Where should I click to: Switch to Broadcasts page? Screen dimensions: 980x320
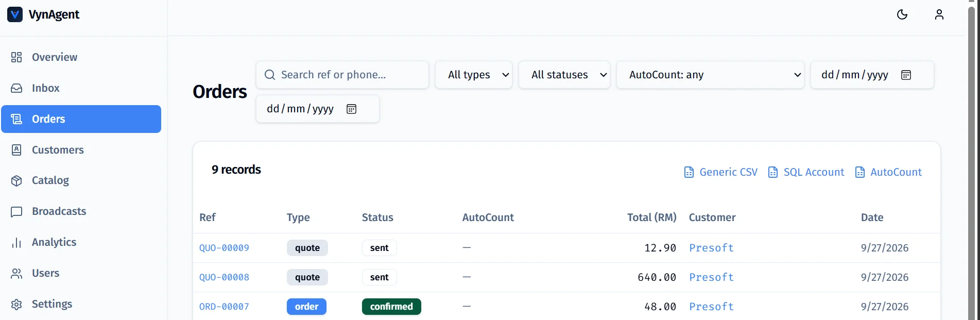[81, 211]
